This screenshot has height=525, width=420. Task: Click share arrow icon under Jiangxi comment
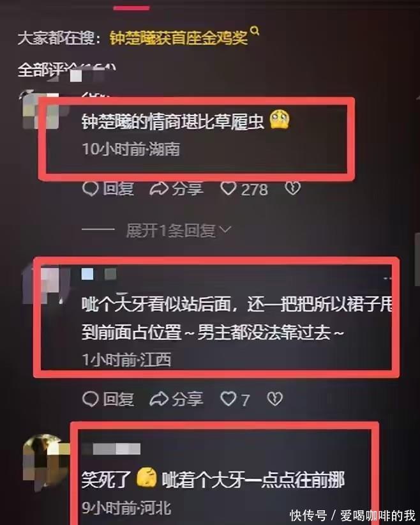point(159,399)
